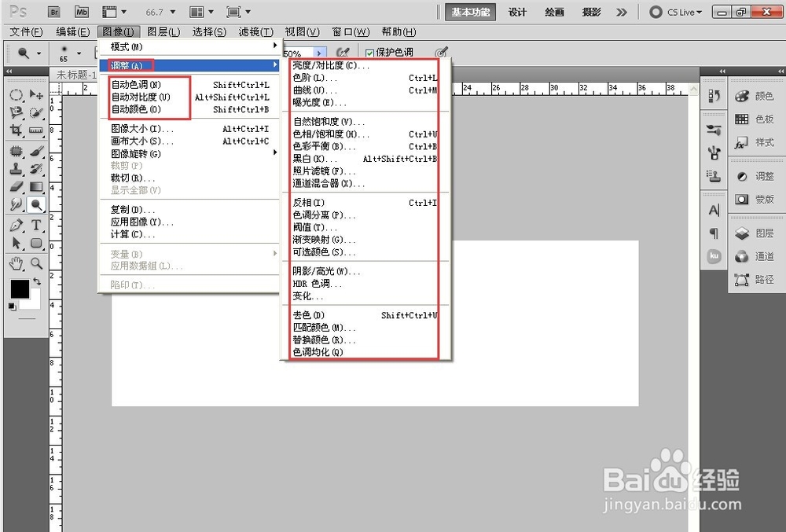Select the Clone Stamp tool
Image resolution: width=786 pixels, height=532 pixels.
(x=17, y=169)
